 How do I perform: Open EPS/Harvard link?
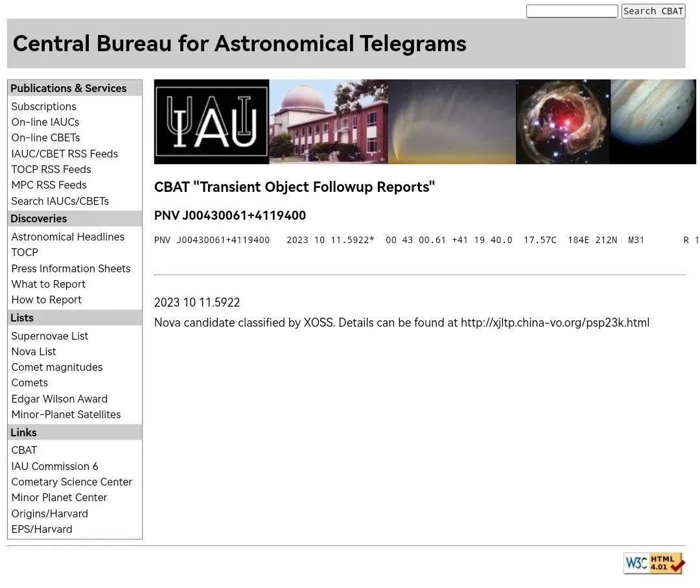(x=42, y=530)
